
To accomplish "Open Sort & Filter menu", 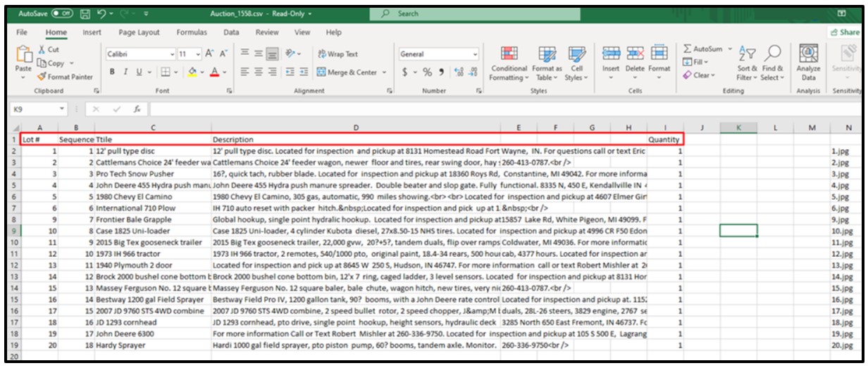I will 747,63.
